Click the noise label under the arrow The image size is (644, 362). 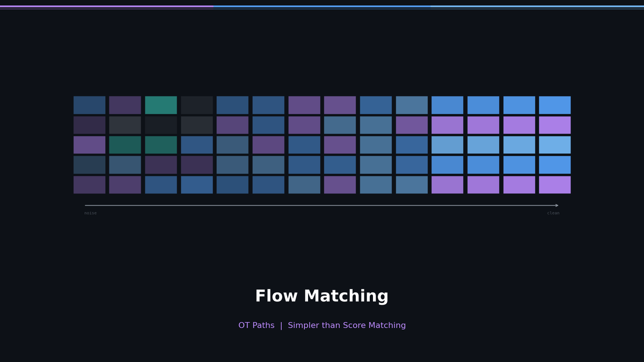(90, 213)
